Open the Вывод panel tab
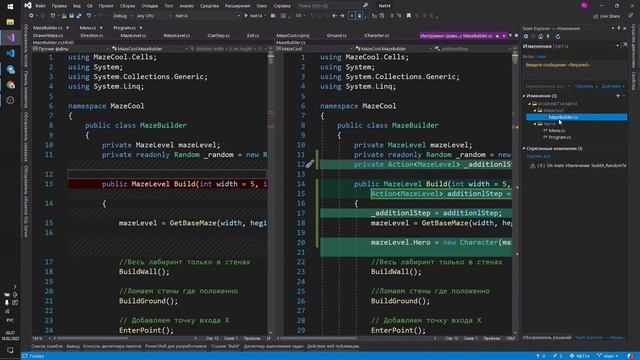The width and height of the screenshot is (640, 360). 73,347
